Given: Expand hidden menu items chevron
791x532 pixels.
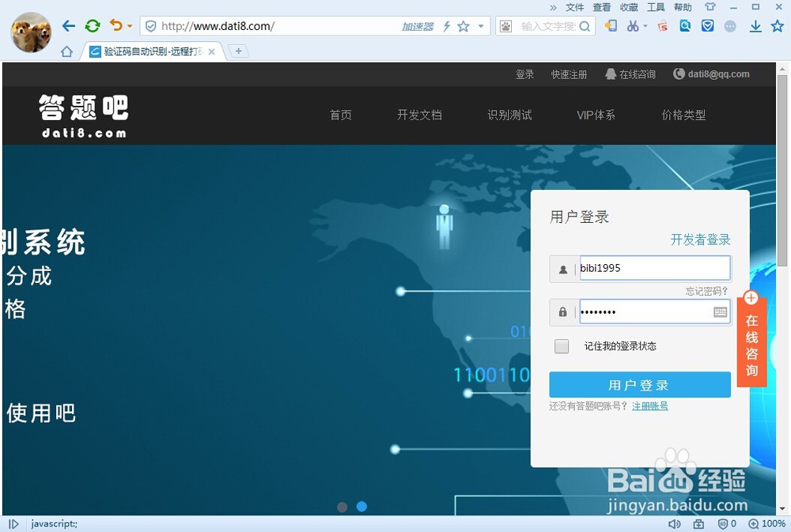Looking at the screenshot, I should [553, 8].
